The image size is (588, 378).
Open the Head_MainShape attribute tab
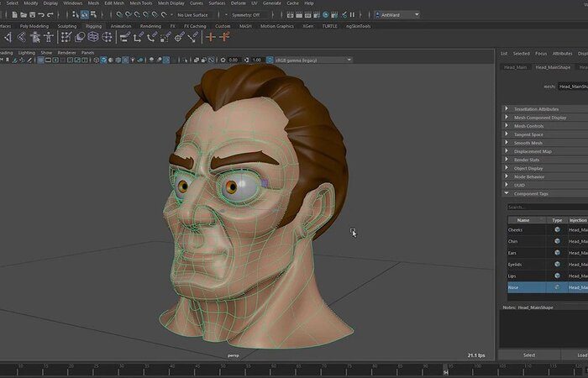point(553,67)
